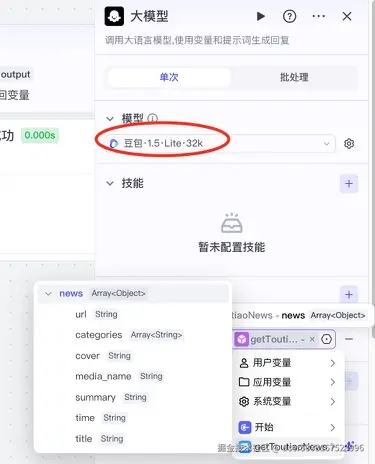Image resolution: width=375 pixels, height=464 pixels.
Task: Select the summary String field
Action: pyautogui.click(x=133, y=397)
